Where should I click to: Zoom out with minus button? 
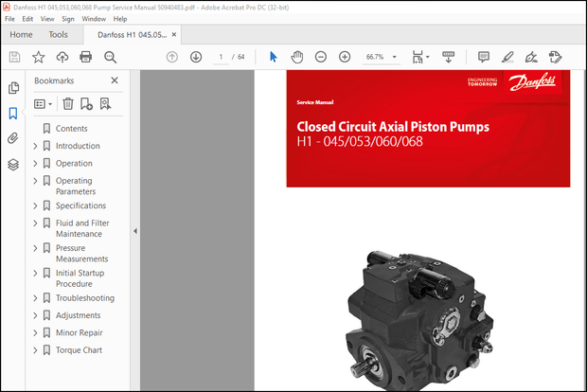[x=321, y=57]
